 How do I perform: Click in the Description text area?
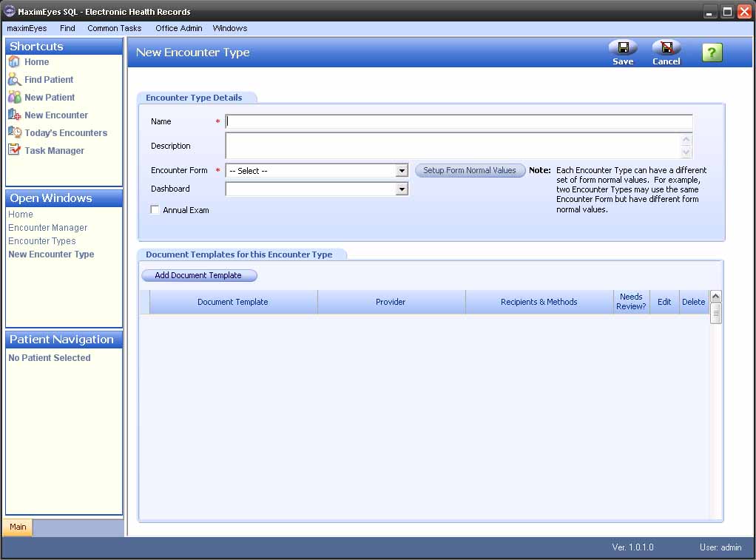(x=453, y=146)
